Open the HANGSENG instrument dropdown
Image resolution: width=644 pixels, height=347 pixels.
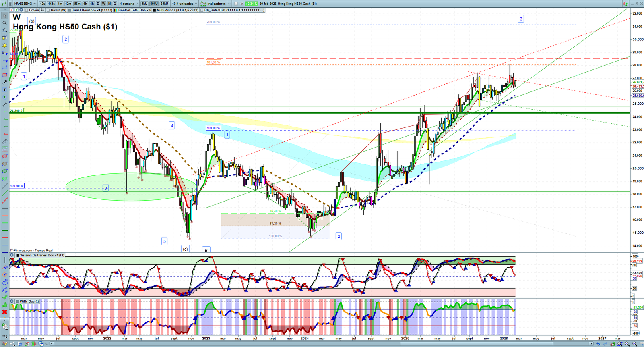click(25, 4)
